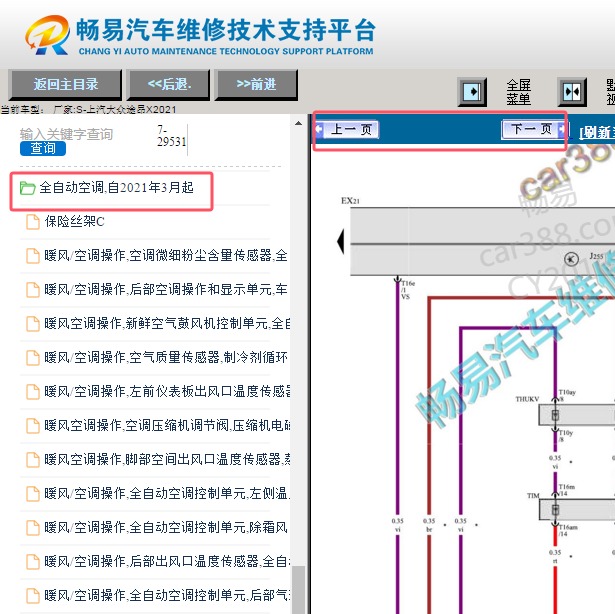This screenshot has width=615, height=614.
Task: Open 暖风/空调操作,空调微细粉尘含量传感器 item
Action: [166, 255]
